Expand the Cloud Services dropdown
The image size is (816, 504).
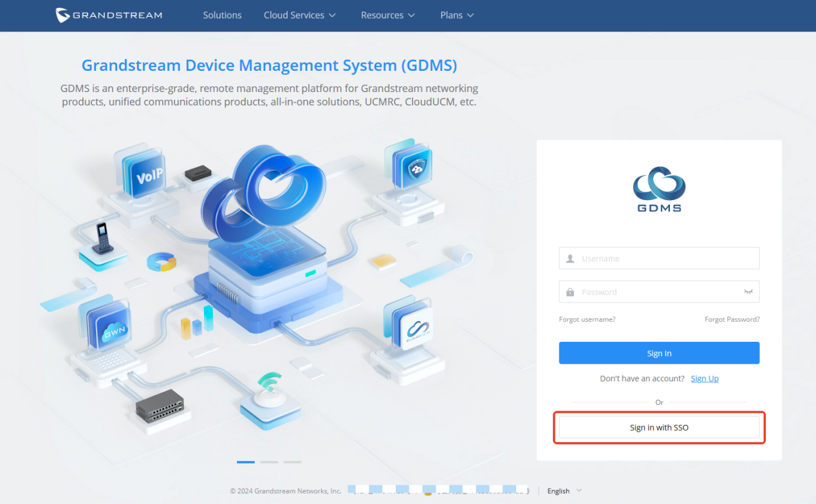pos(300,15)
